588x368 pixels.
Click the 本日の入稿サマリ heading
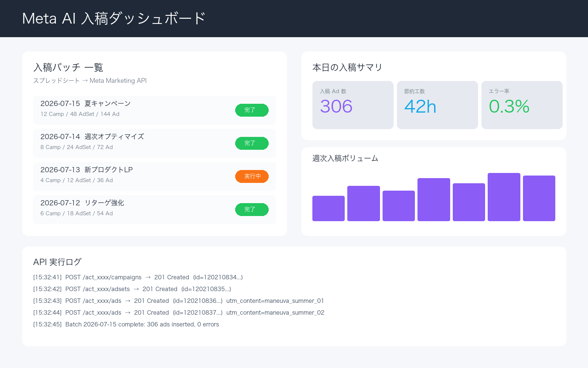[347, 67]
